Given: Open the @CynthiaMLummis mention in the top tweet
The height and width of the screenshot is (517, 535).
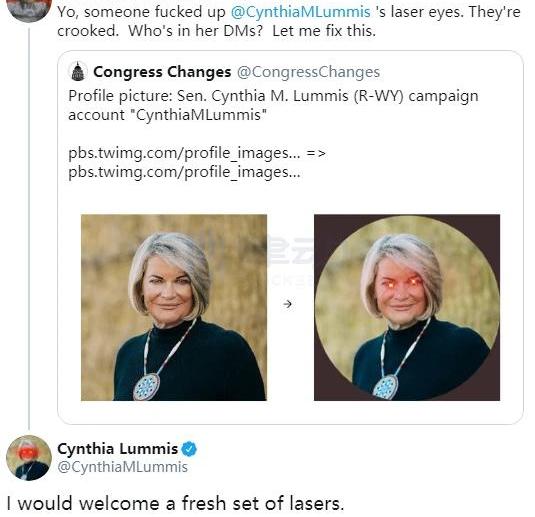Looking at the screenshot, I should click(x=301, y=12).
